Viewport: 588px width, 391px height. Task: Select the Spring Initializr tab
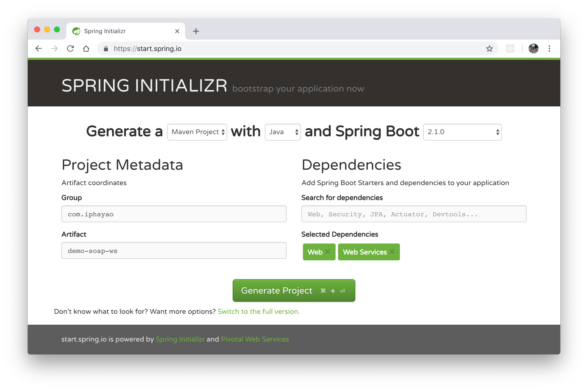click(x=126, y=31)
